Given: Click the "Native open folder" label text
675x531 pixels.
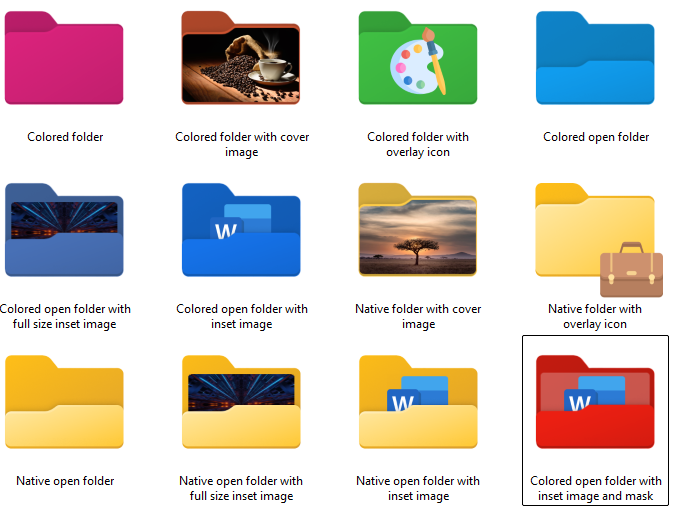Looking at the screenshot, I should (65, 481).
